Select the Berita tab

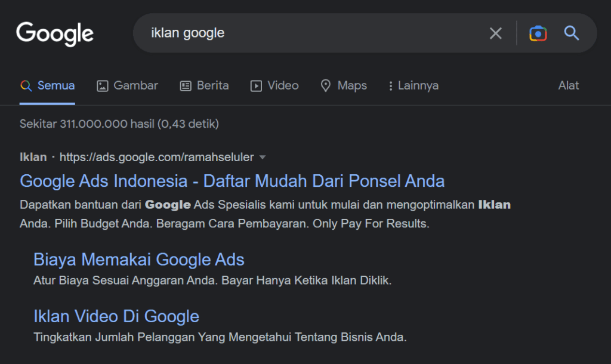212,85
